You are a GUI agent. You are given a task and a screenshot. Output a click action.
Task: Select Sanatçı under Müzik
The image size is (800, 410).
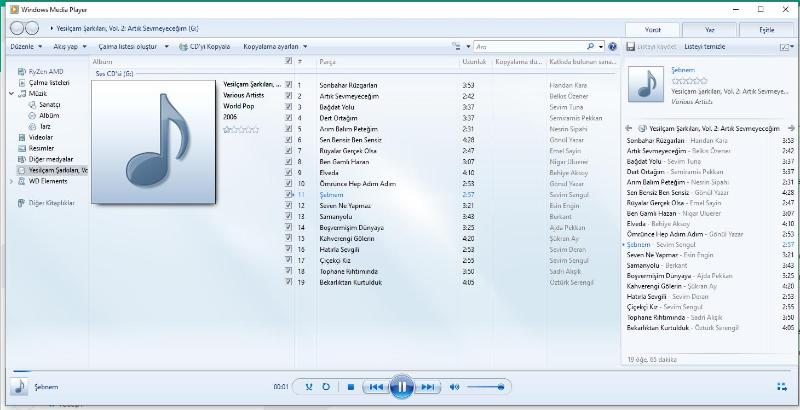pyautogui.click(x=45, y=105)
